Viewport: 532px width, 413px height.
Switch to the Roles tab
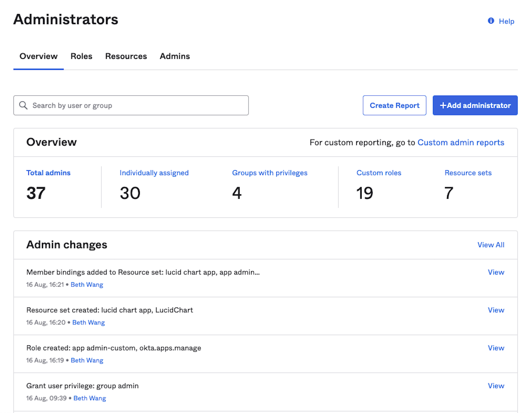pos(81,56)
